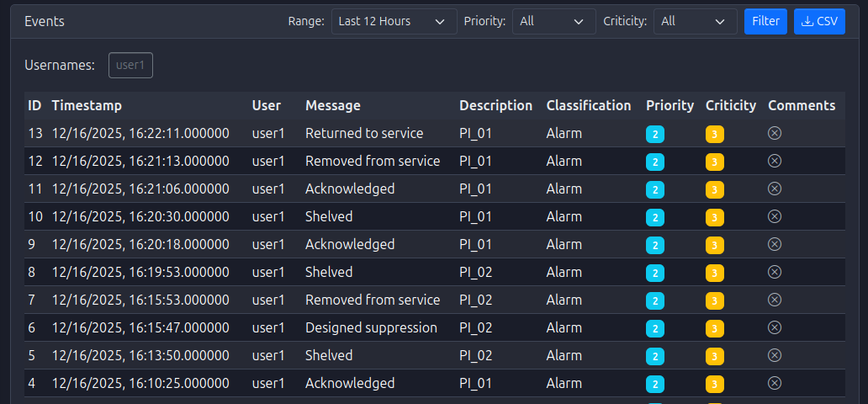
Task: Toggle the user1 username filter chip
Action: (x=130, y=66)
